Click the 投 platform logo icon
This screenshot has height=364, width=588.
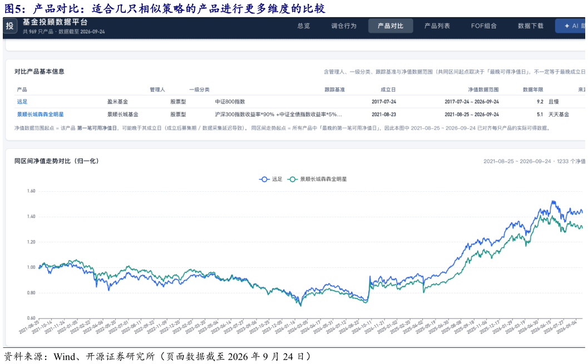[x=10, y=26]
